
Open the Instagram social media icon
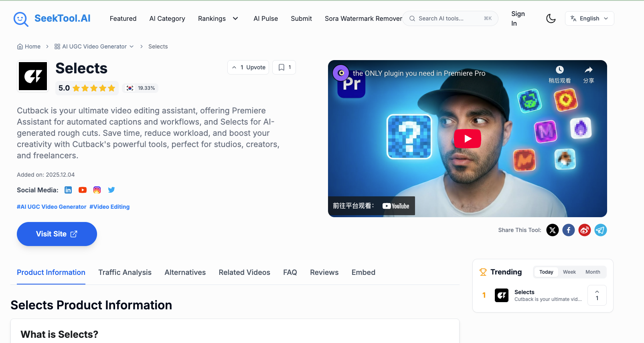pyautogui.click(x=97, y=190)
